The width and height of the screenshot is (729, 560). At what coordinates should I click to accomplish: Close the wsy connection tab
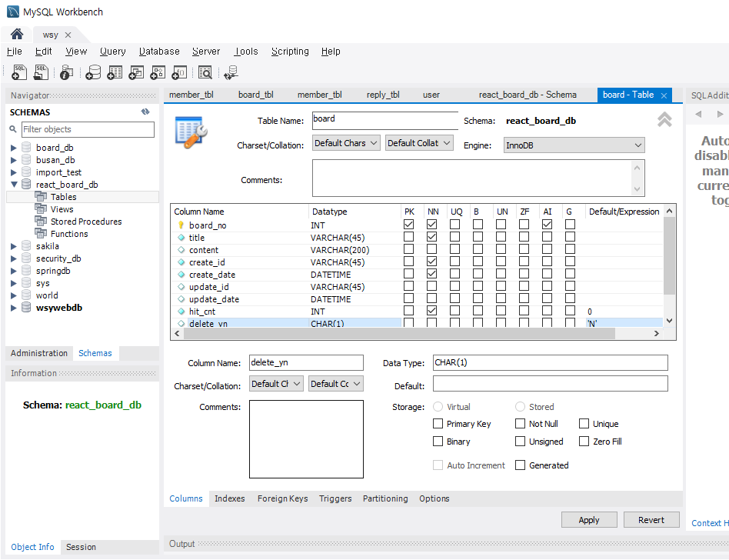click(68, 35)
